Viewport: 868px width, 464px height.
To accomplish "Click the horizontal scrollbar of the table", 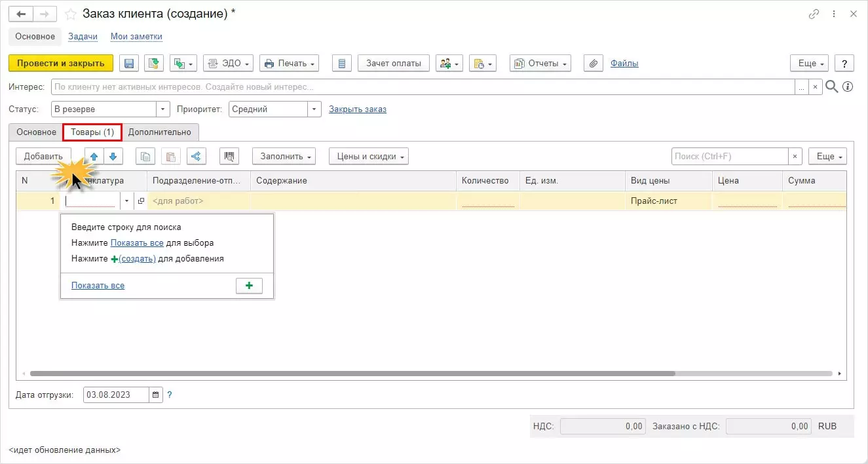I will tap(352, 374).
